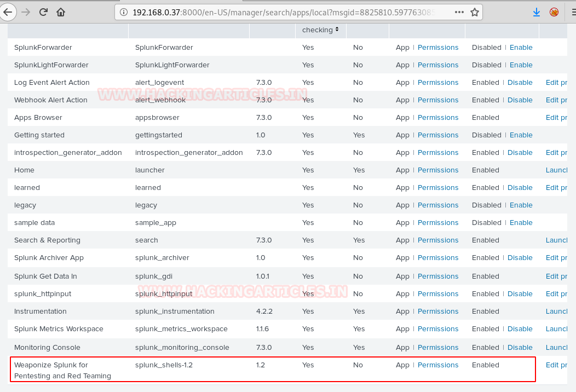Image resolution: width=576 pixels, height=392 pixels.
Task: Launch the Search & Reporting app
Action: [x=556, y=240]
